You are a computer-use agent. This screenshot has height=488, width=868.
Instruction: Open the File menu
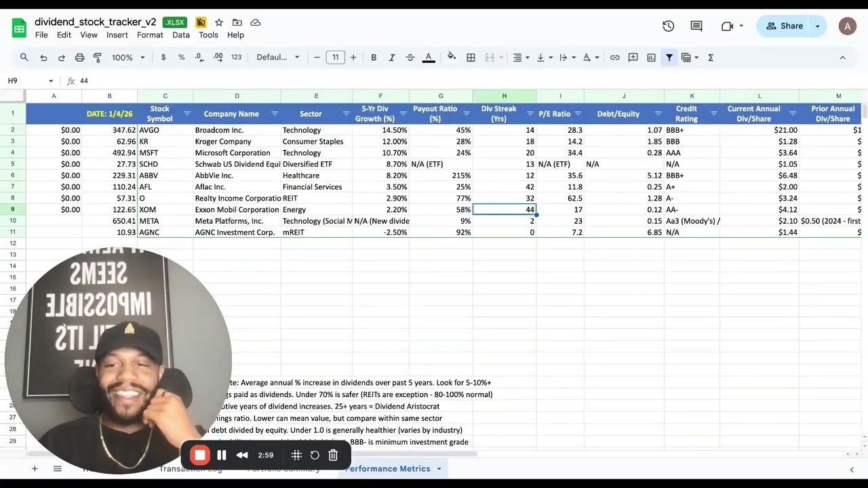41,35
